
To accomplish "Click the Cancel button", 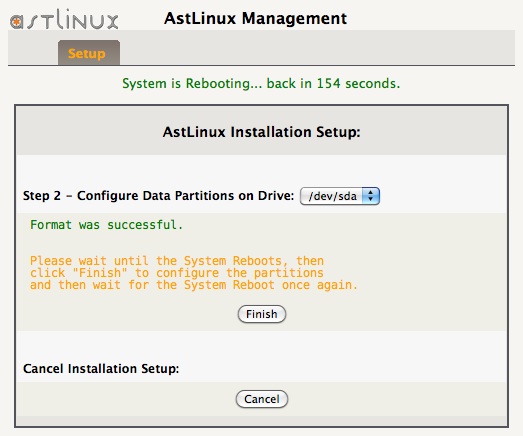I will click(x=262, y=399).
